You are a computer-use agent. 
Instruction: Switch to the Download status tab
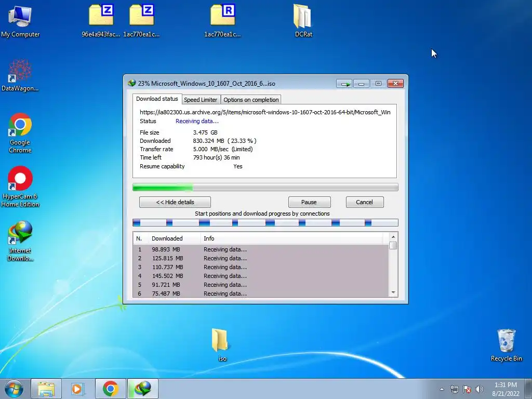157,99
